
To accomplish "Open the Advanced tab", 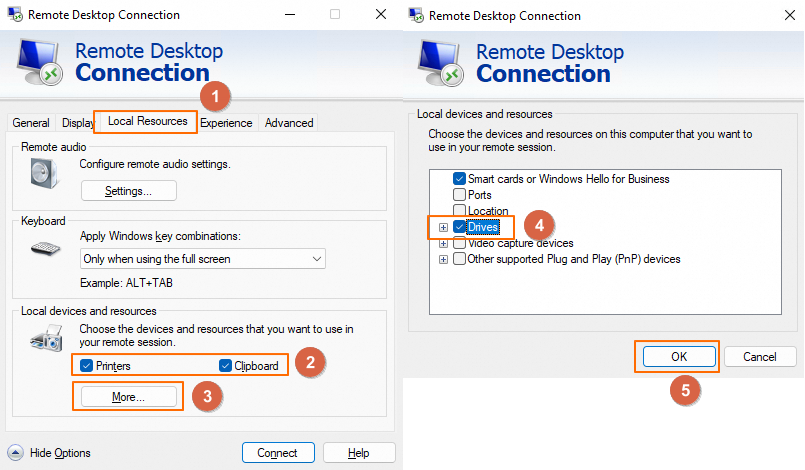I will click(289, 123).
